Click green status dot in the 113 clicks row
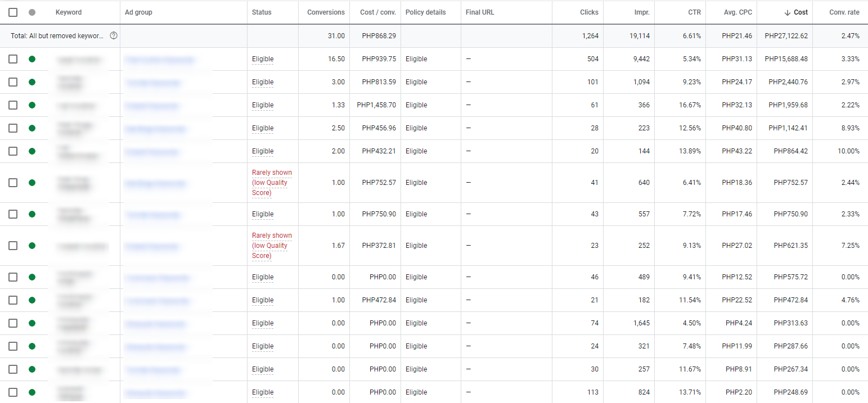 click(x=32, y=392)
